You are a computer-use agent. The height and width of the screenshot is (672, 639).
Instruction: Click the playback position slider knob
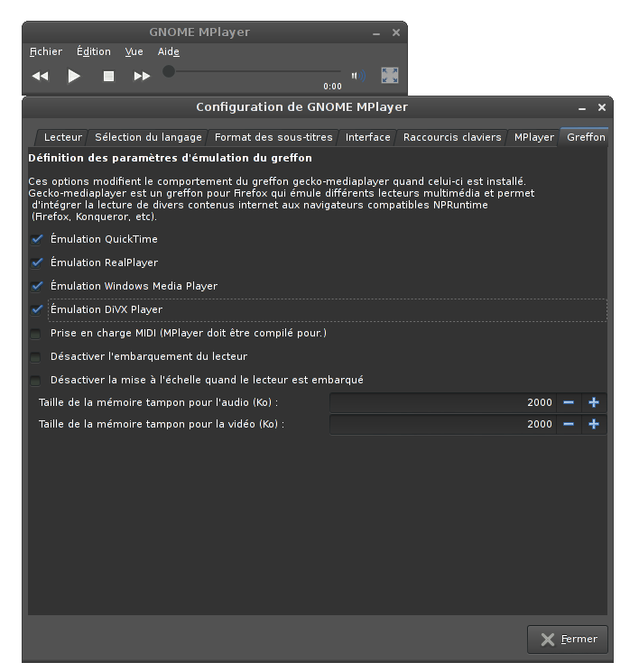[169, 71]
